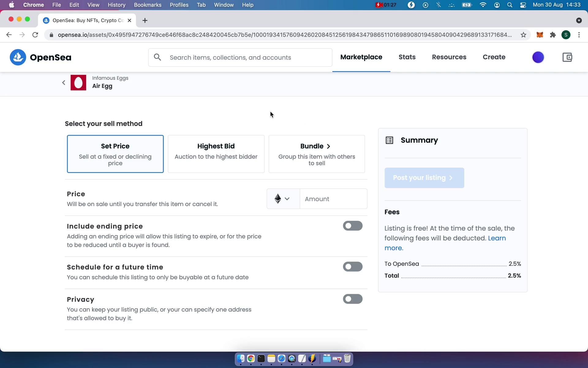The image size is (588, 368).
Task: Click the Learn more fees link
Action: tap(444, 243)
